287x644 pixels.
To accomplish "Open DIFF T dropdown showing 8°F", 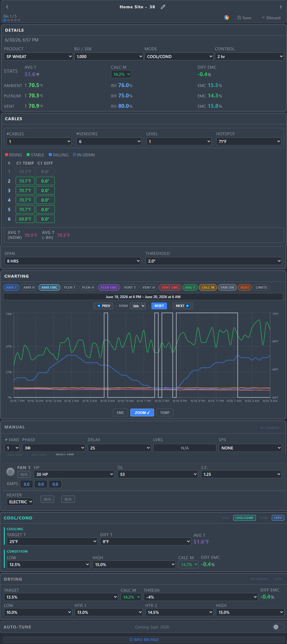I will [145, 541].
